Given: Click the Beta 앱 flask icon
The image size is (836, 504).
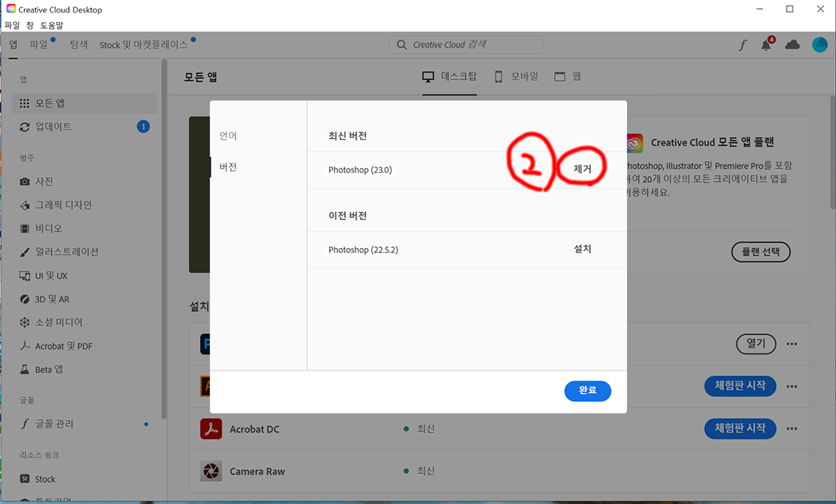Looking at the screenshot, I should click(x=24, y=369).
